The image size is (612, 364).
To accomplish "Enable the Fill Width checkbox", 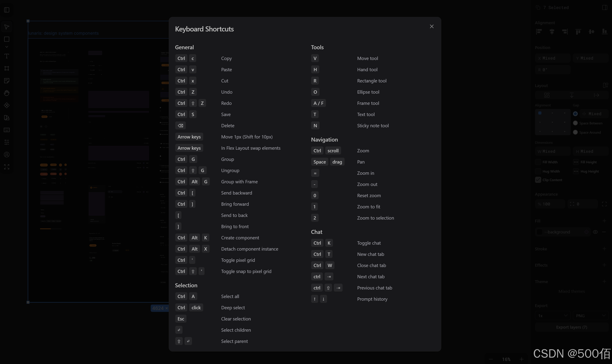I will click(538, 162).
